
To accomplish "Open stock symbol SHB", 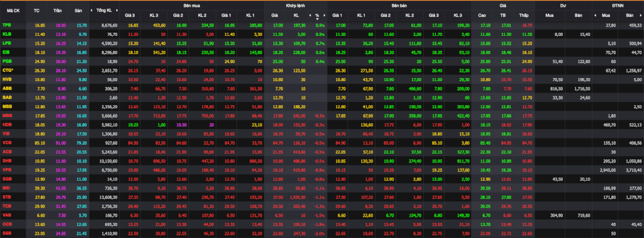I will (x=6, y=161).
